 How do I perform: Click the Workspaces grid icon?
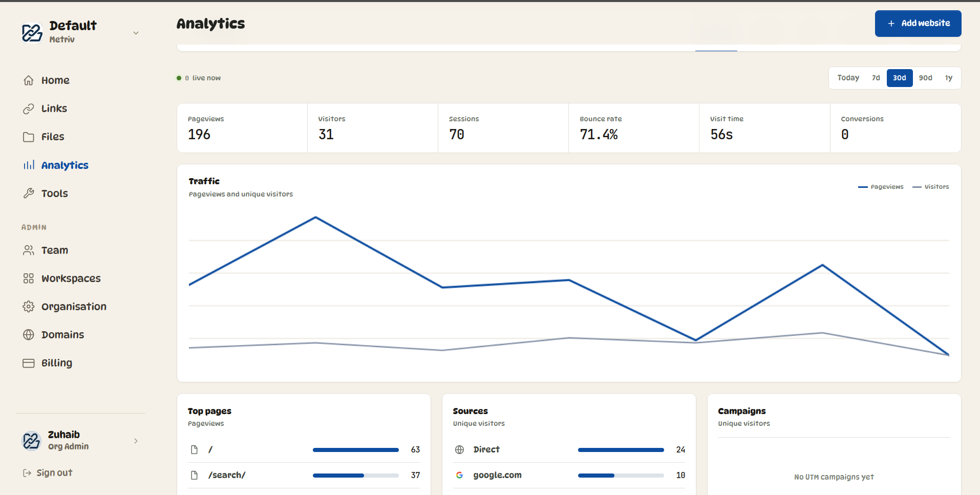[29, 278]
